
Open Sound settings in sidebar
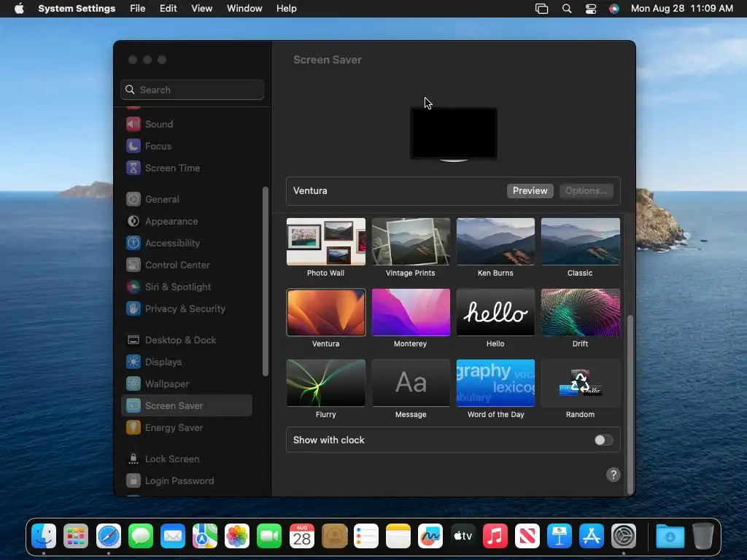(x=186, y=124)
